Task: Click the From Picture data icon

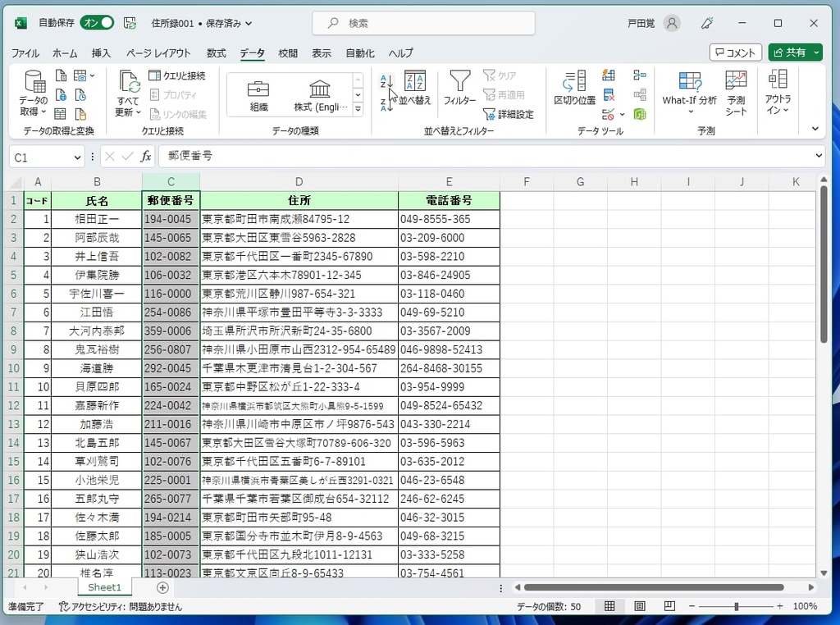Action: pos(80,75)
